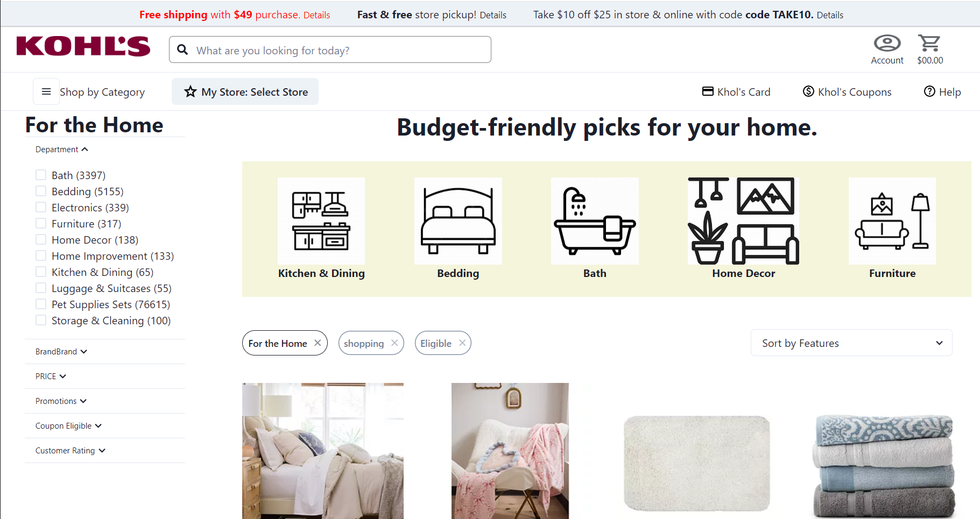Select the Bedding category icon

[x=458, y=221]
